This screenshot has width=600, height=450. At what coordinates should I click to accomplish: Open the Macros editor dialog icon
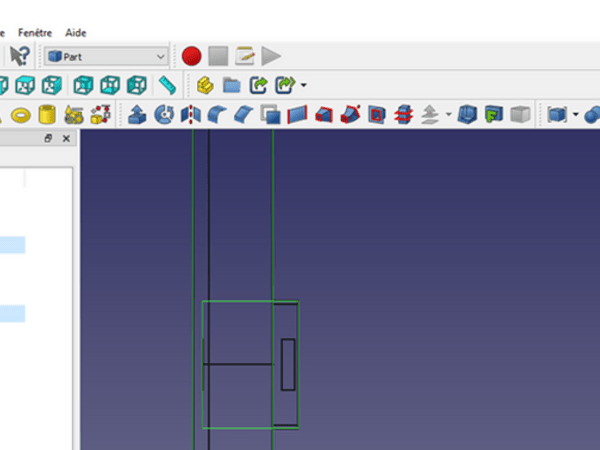(245, 56)
